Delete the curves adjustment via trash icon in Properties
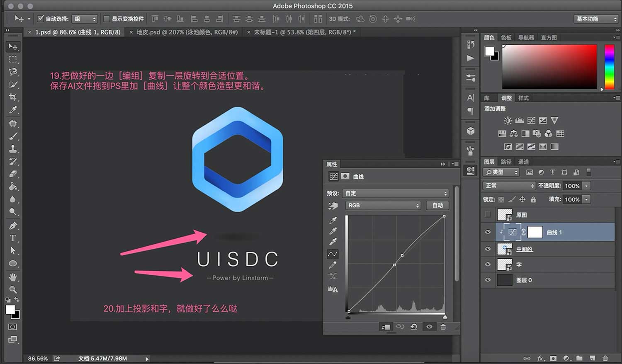Image resolution: width=622 pixels, height=364 pixels. pyautogui.click(x=443, y=327)
